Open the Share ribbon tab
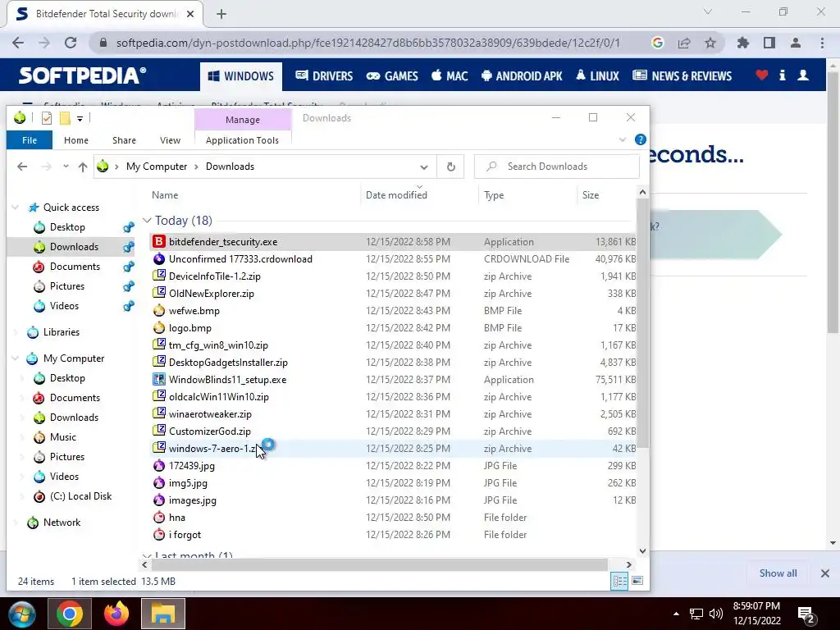840x630 pixels. click(x=124, y=139)
